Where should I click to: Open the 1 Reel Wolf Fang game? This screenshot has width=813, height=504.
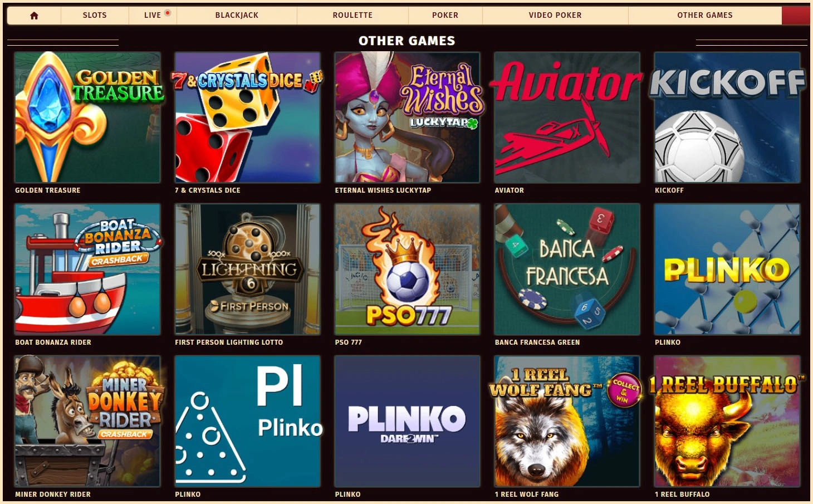(x=567, y=421)
